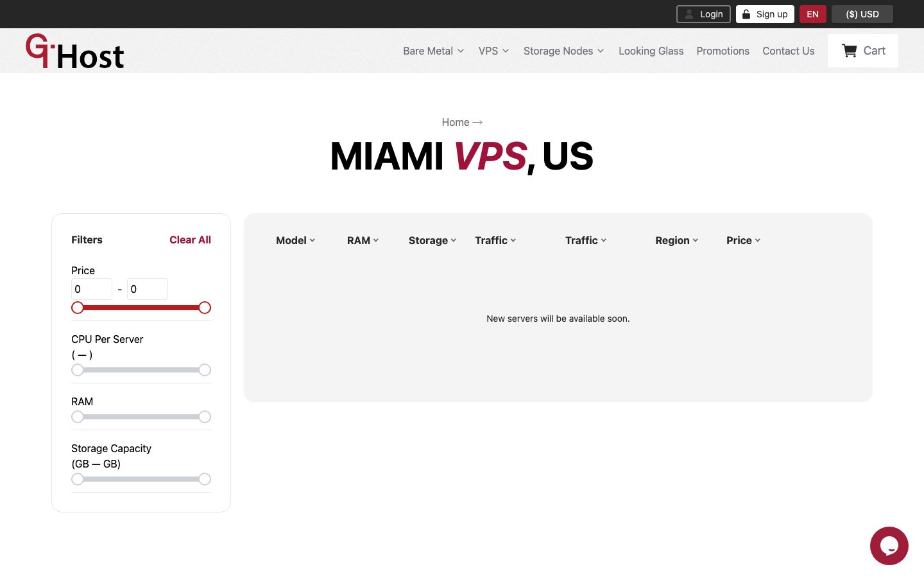Sort by Storage column header
The height and width of the screenshot is (578, 924).
(x=432, y=240)
